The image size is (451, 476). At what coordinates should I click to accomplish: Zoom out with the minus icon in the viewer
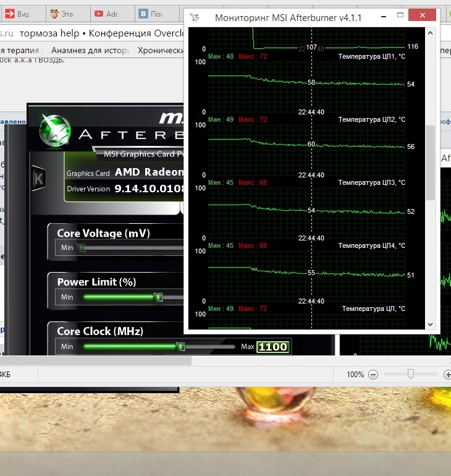[373, 375]
